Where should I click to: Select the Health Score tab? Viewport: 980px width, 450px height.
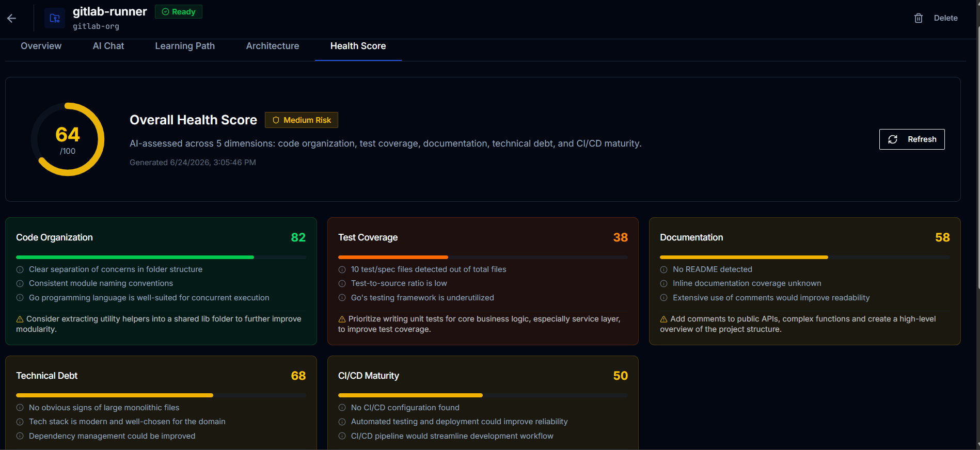pos(358,46)
